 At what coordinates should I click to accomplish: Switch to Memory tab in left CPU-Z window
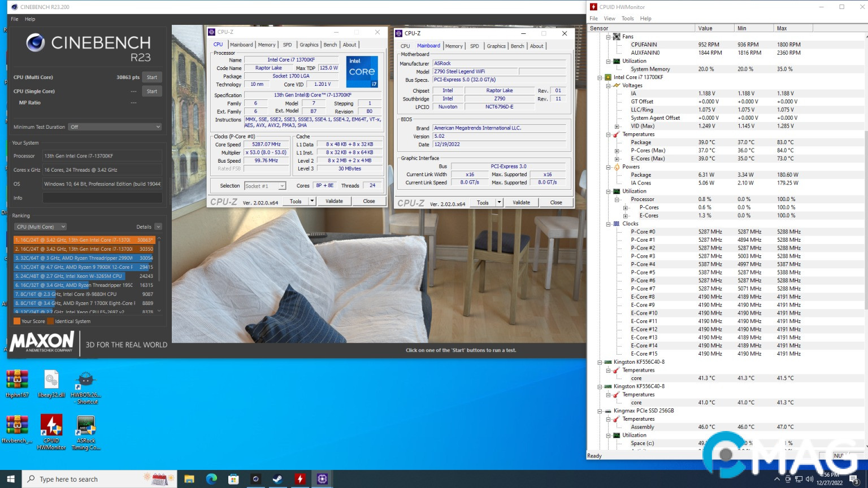(x=267, y=45)
